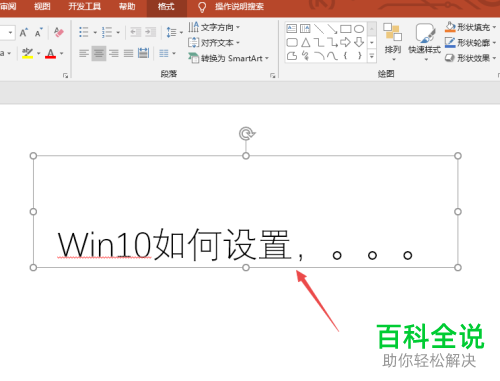
Task: Insert the right brace shape
Action: click(359, 56)
